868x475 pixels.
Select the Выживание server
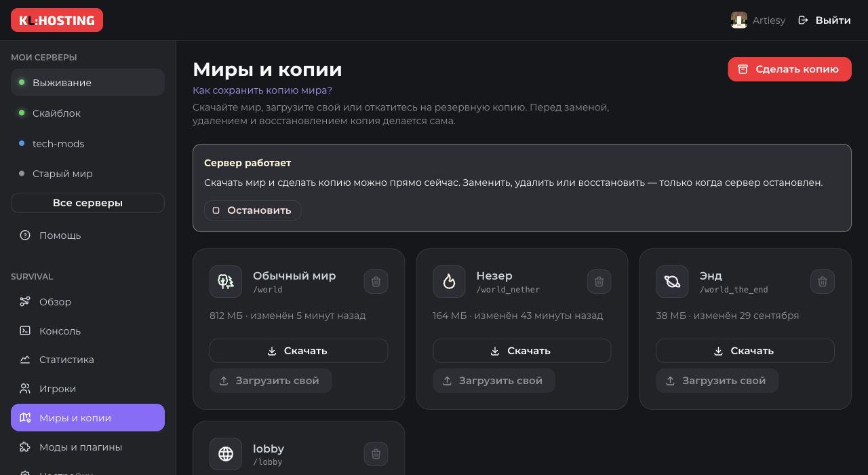coord(87,83)
